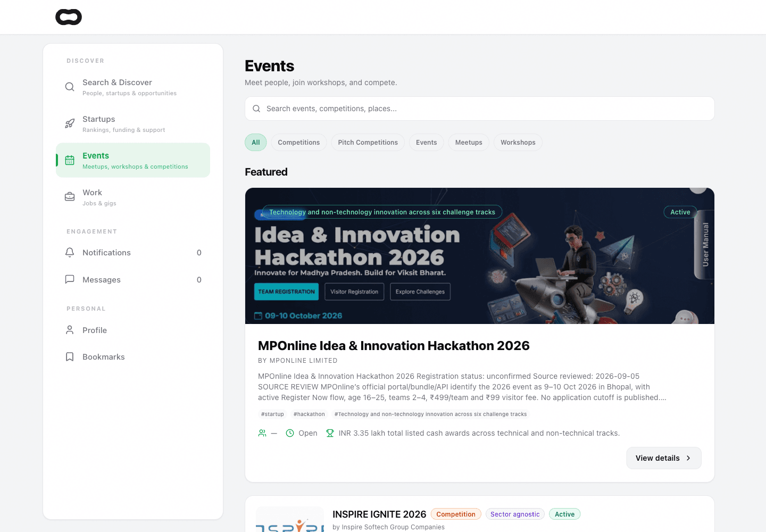This screenshot has width=766, height=532.
Task: Click the Search & Discover magnifier icon
Action: 70,87
